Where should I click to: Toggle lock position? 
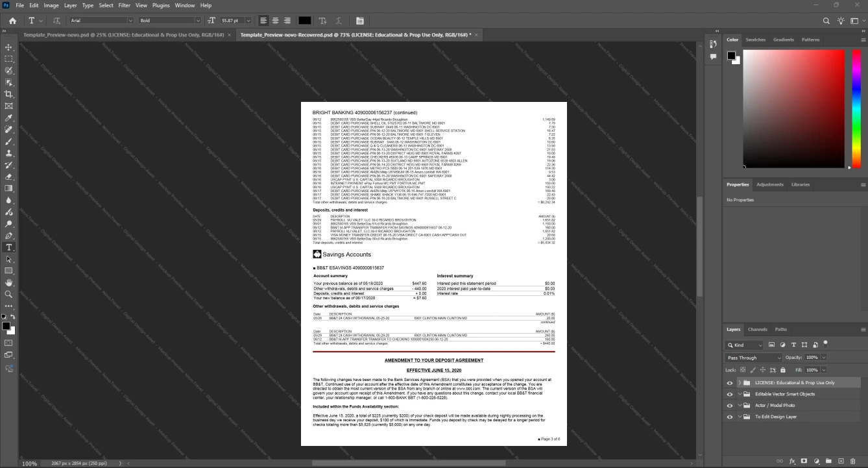(763, 370)
